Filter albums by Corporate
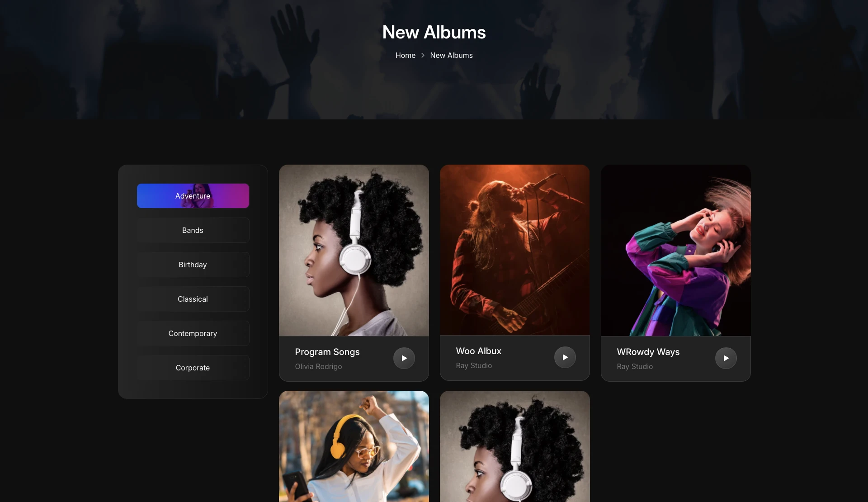The height and width of the screenshot is (502, 868). point(193,368)
